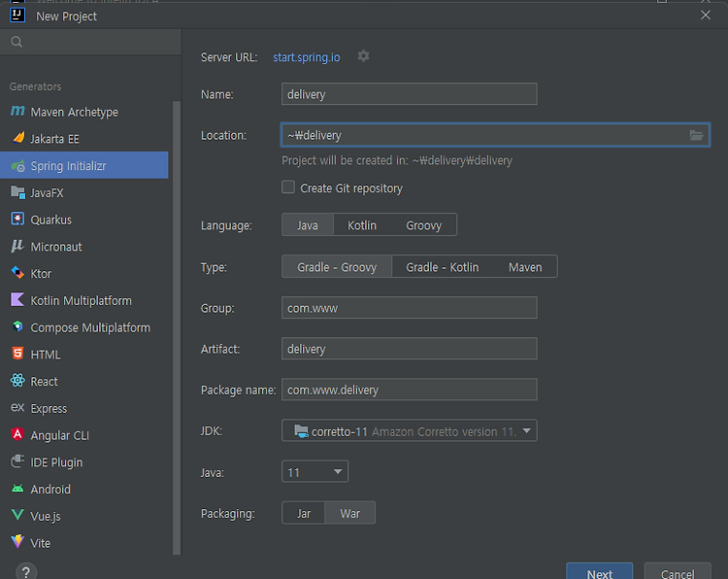Open the Java version 11 dropdown
Screen dimensions: 728x579
pyautogui.click(x=314, y=472)
